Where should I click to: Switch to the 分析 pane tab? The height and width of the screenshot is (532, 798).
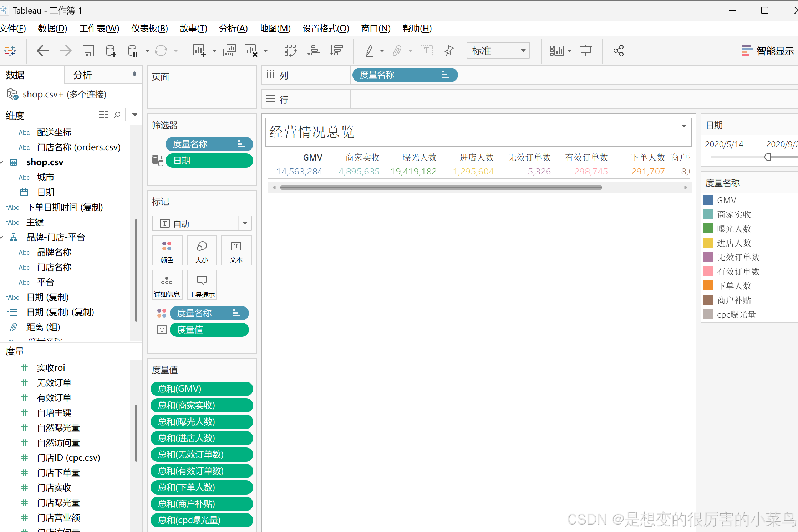[83, 75]
